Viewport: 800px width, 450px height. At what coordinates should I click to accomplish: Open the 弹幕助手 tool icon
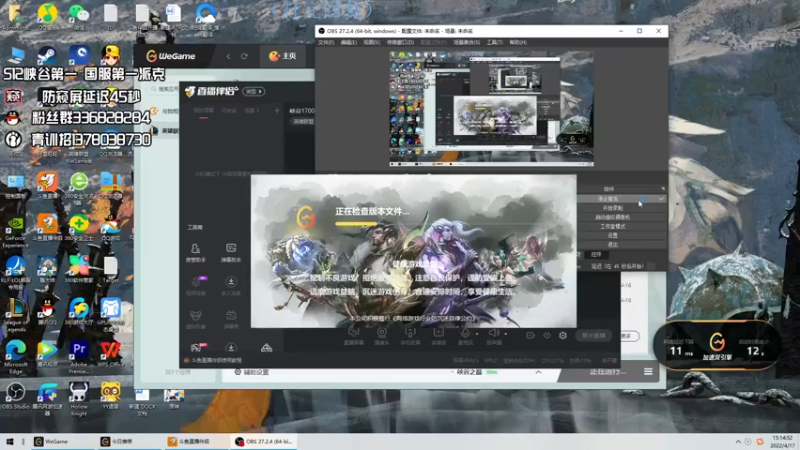231,253
